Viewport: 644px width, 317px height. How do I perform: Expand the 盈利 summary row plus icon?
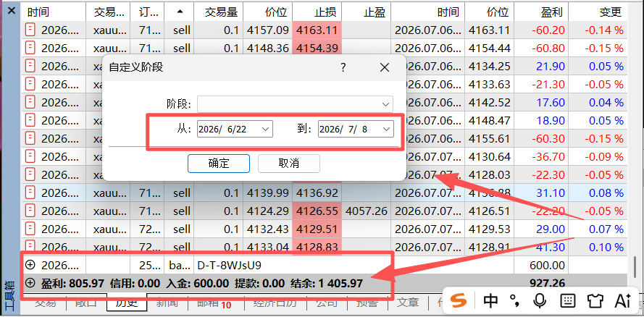point(30,283)
